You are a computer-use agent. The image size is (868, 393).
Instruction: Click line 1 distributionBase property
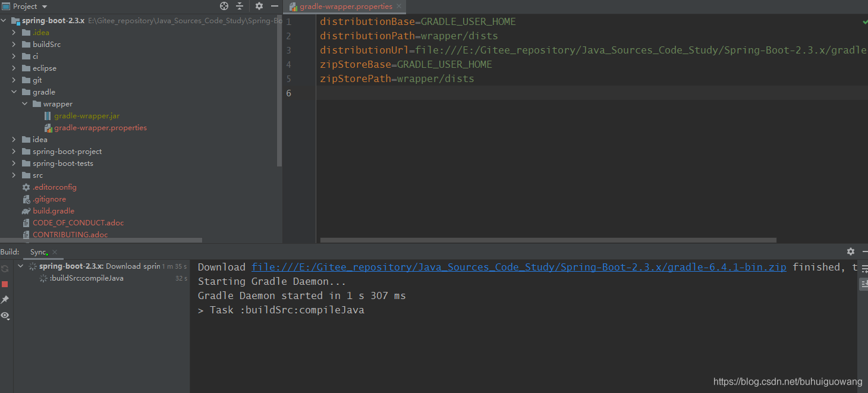tap(418, 21)
